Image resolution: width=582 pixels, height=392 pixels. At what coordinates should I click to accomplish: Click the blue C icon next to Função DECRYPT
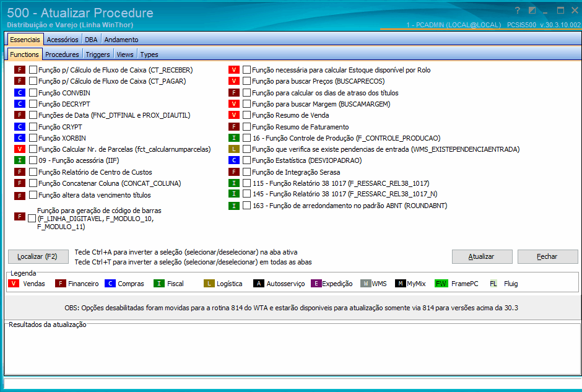[20, 104]
